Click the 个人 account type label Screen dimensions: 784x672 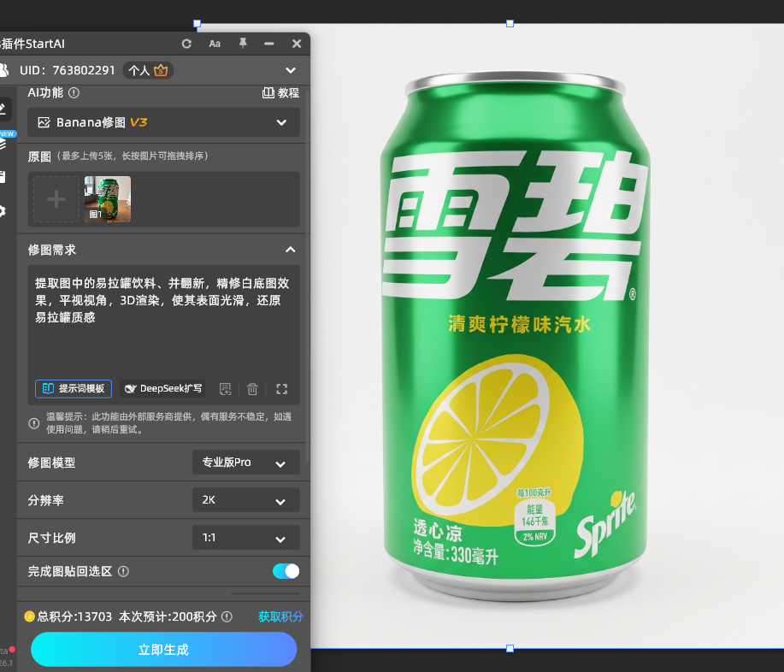tap(139, 70)
